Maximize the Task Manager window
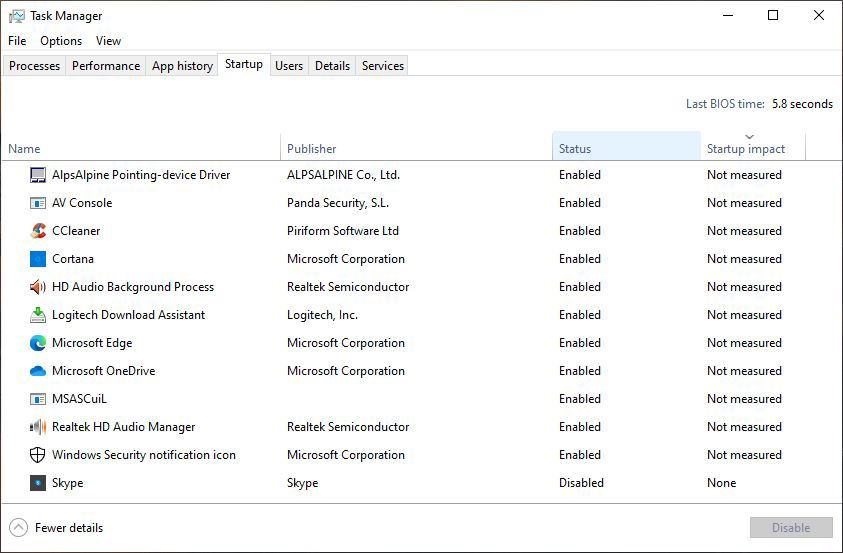The image size is (843, 553). pyautogui.click(x=773, y=16)
